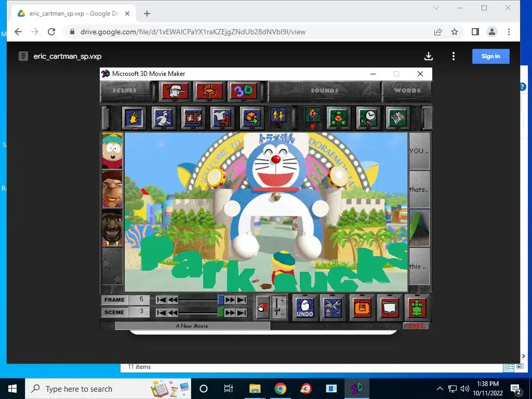Viewport: 532px width, 399px height.
Task: Jump to last scene
Action: (242, 312)
